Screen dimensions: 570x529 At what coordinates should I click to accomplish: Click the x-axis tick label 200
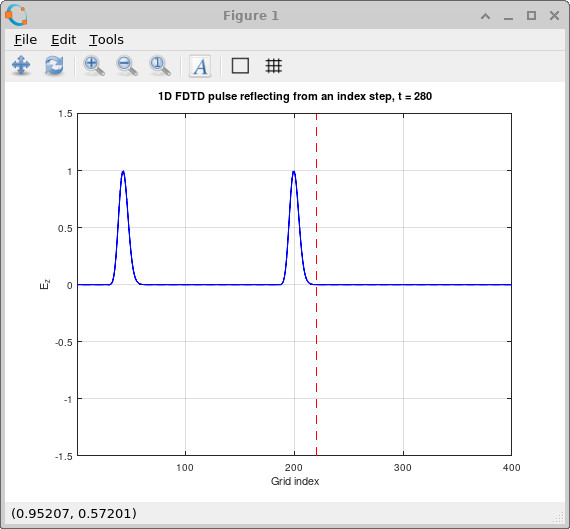tap(294, 468)
